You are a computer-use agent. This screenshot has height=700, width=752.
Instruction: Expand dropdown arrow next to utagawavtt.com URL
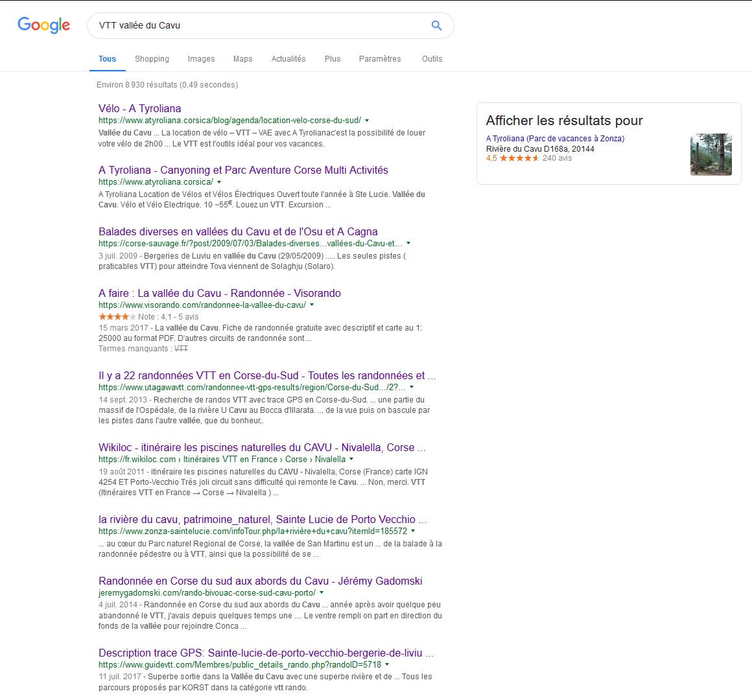[412, 387]
